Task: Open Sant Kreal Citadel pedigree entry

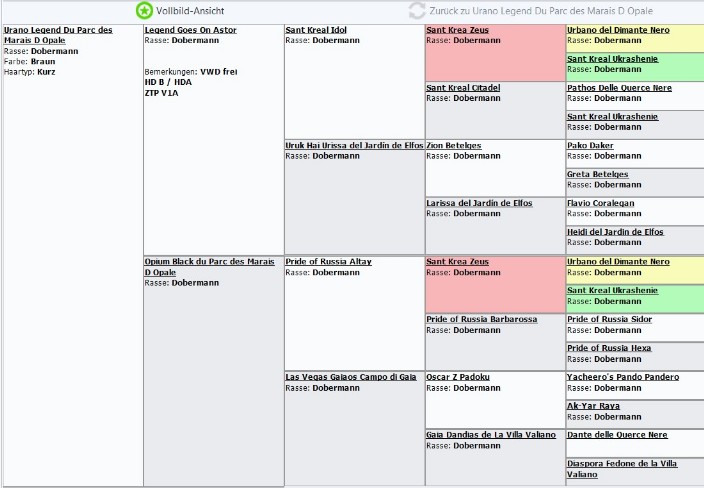Action: tap(463, 88)
